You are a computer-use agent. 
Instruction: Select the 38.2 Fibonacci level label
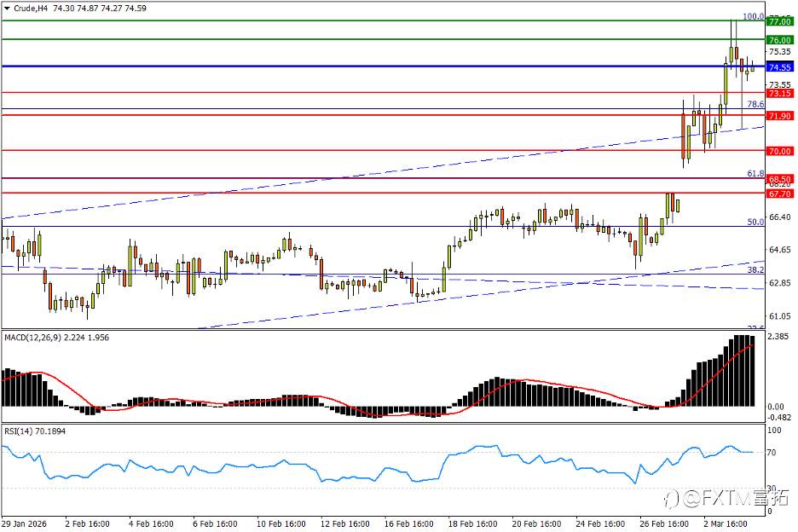click(x=755, y=269)
